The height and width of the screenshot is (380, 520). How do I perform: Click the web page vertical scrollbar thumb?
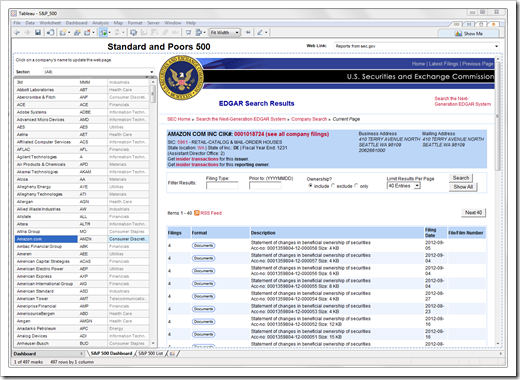(497, 116)
